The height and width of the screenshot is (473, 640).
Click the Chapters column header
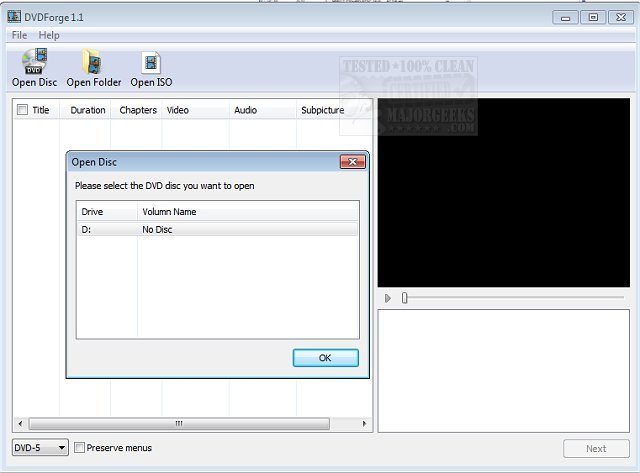point(138,110)
